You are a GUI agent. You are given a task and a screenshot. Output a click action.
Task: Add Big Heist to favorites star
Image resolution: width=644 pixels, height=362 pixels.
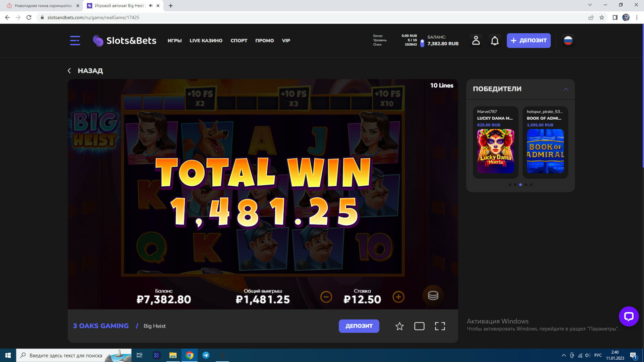pyautogui.click(x=399, y=326)
